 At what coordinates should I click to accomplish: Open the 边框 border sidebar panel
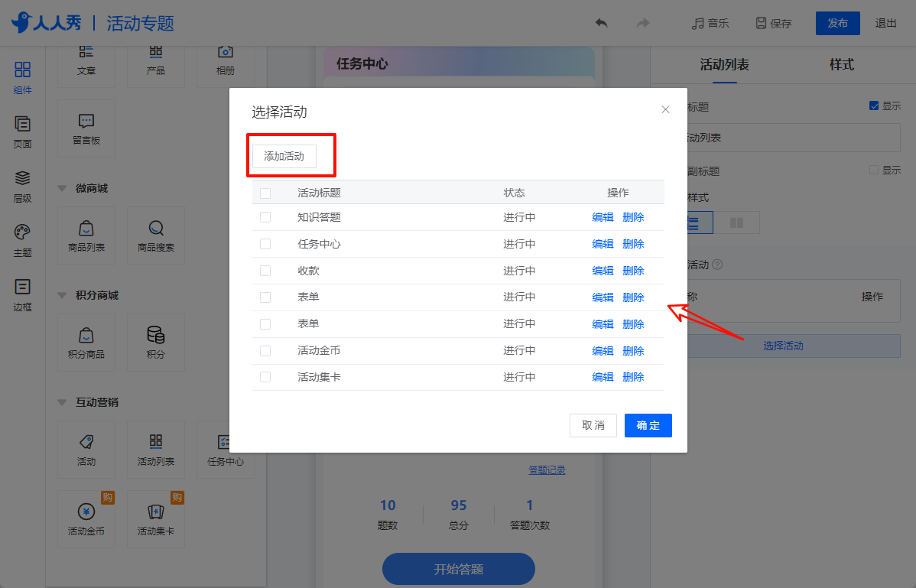pos(22,295)
